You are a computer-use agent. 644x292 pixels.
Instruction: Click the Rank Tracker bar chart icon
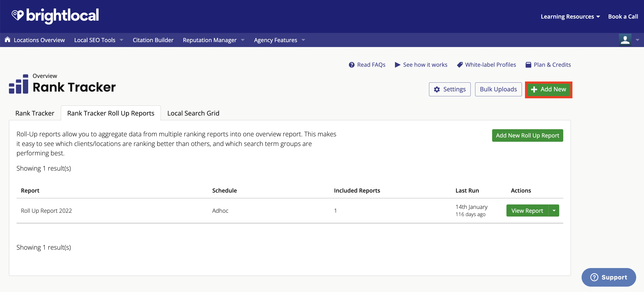click(19, 84)
